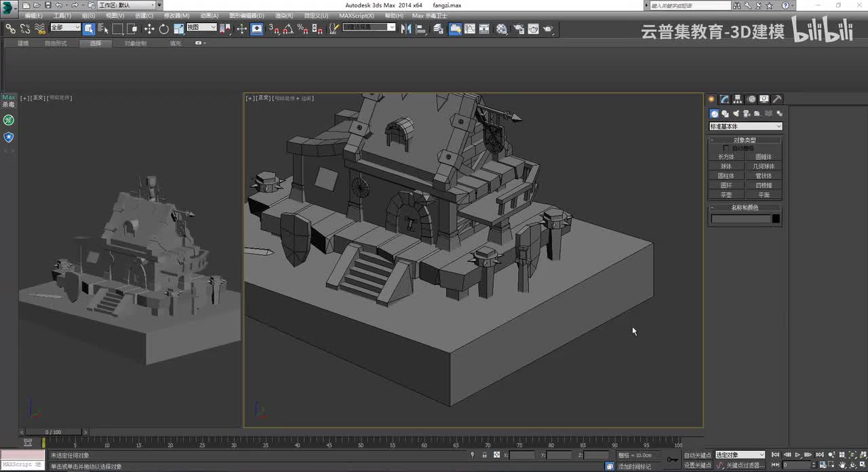Enable the 自动栅格 checkbox
868x472 pixels.
[x=726, y=148]
